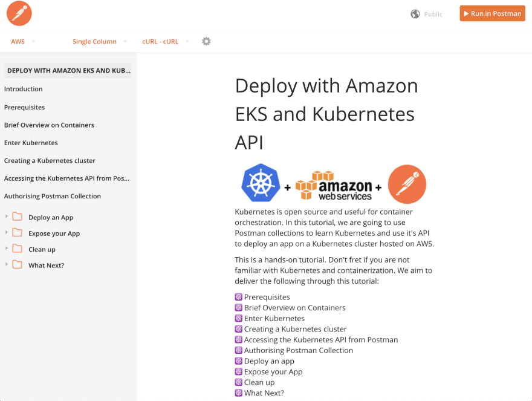Select the Clean up folder label
Image resolution: width=532 pixels, height=401 pixels.
click(42, 249)
